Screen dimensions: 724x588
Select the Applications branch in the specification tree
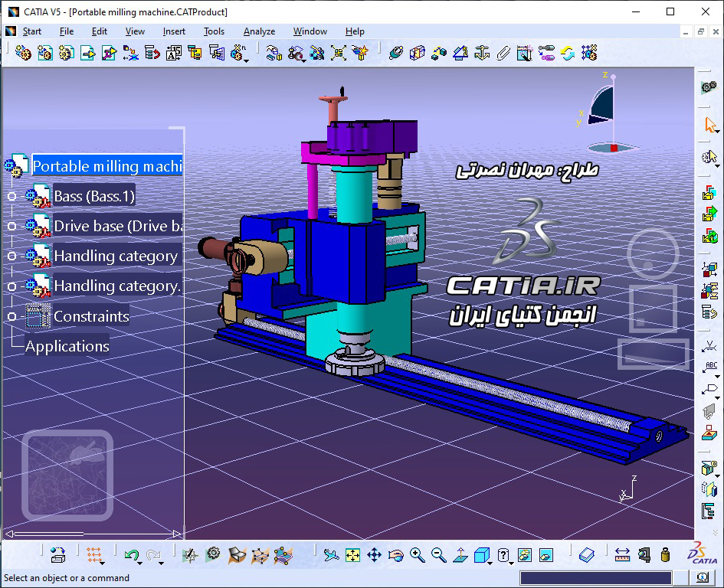67,346
